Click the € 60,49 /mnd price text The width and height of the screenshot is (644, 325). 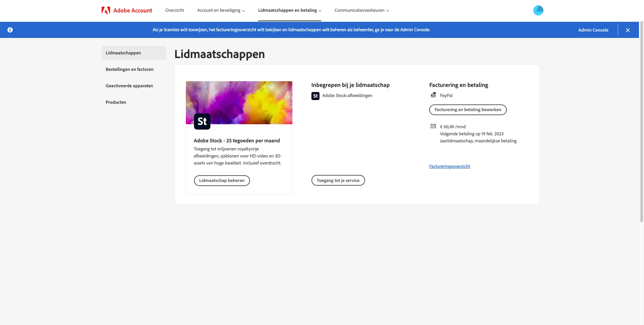coord(453,127)
